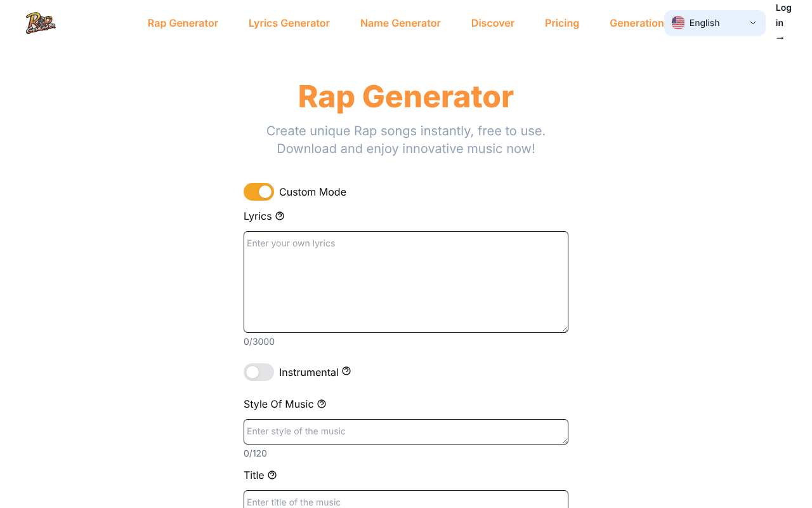This screenshot has height=508, width=812.
Task: Expand the language selection menu
Action: point(714,23)
